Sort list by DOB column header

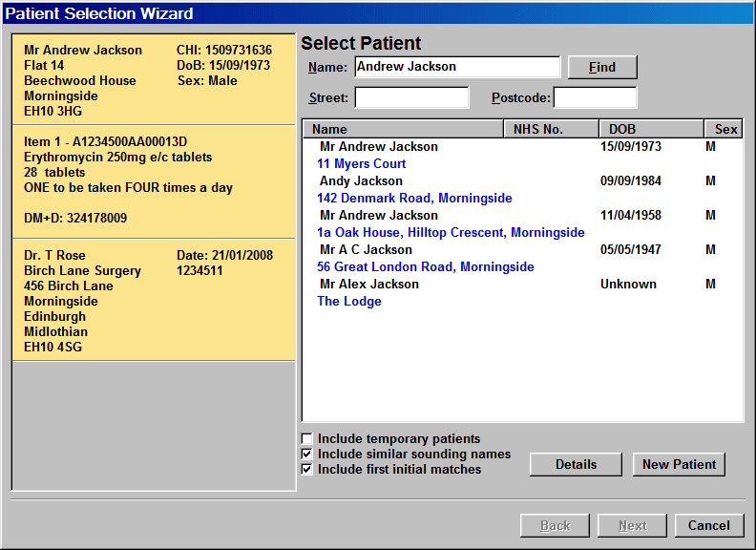tap(650, 129)
